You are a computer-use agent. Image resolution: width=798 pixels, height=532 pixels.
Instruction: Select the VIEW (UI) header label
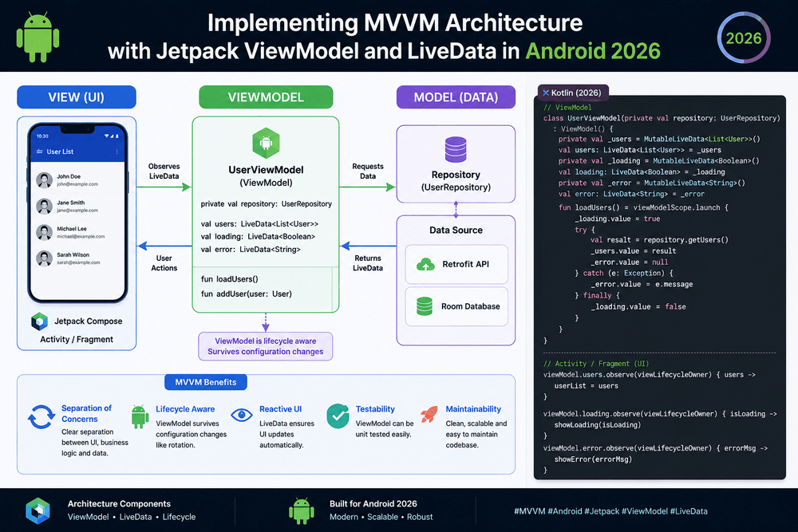coord(77,97)
